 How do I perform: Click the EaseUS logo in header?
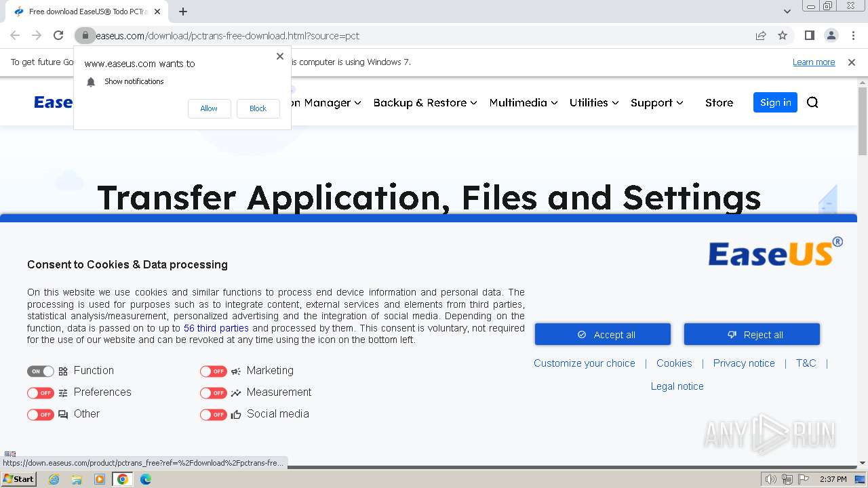pos(54,102)
